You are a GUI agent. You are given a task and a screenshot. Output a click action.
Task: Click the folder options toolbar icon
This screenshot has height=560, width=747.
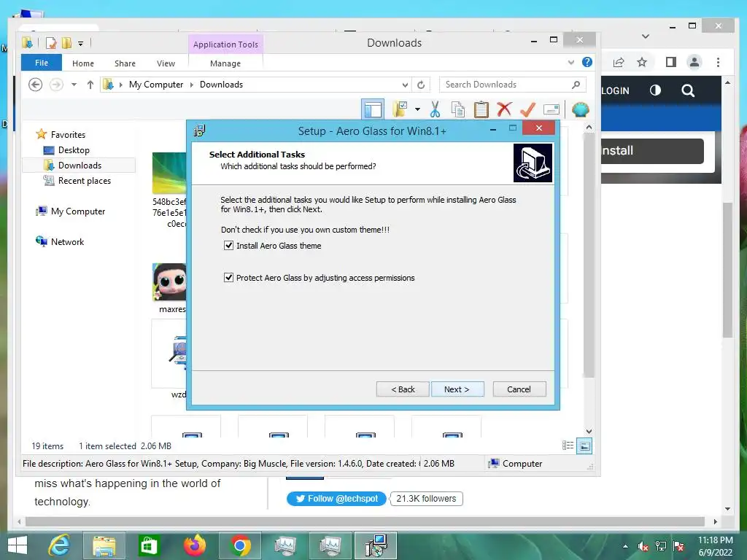tap(400, 109)
